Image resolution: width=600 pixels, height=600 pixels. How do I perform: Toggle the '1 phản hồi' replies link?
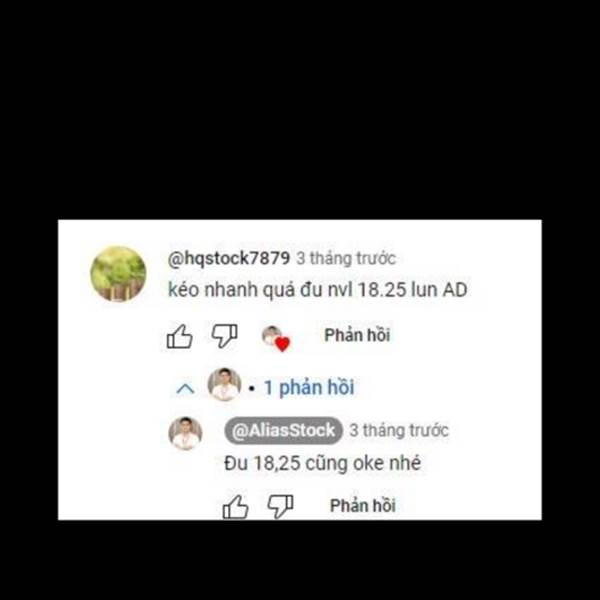tap(309, 388)
